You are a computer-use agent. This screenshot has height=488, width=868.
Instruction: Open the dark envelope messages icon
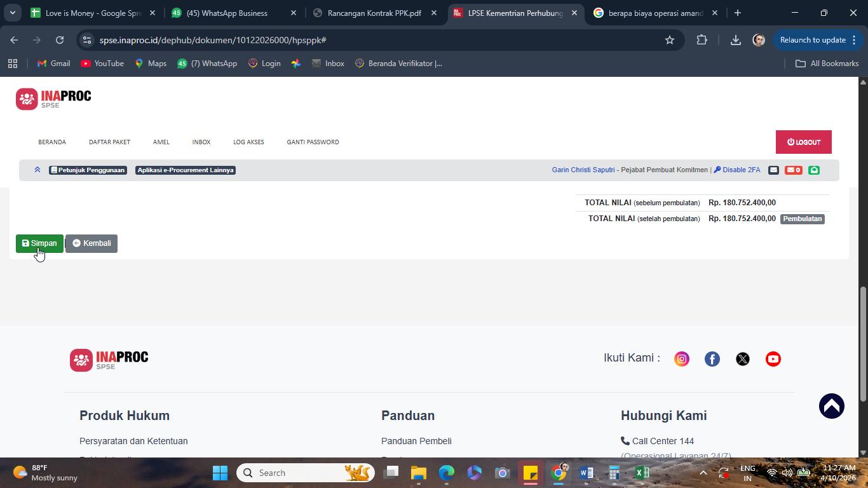[773, 170]
